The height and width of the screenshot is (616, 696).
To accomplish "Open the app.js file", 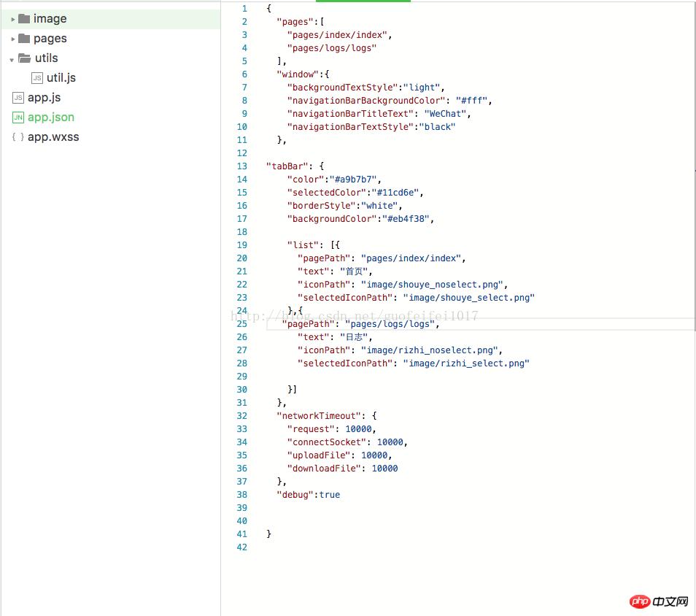I will point(44,98).
